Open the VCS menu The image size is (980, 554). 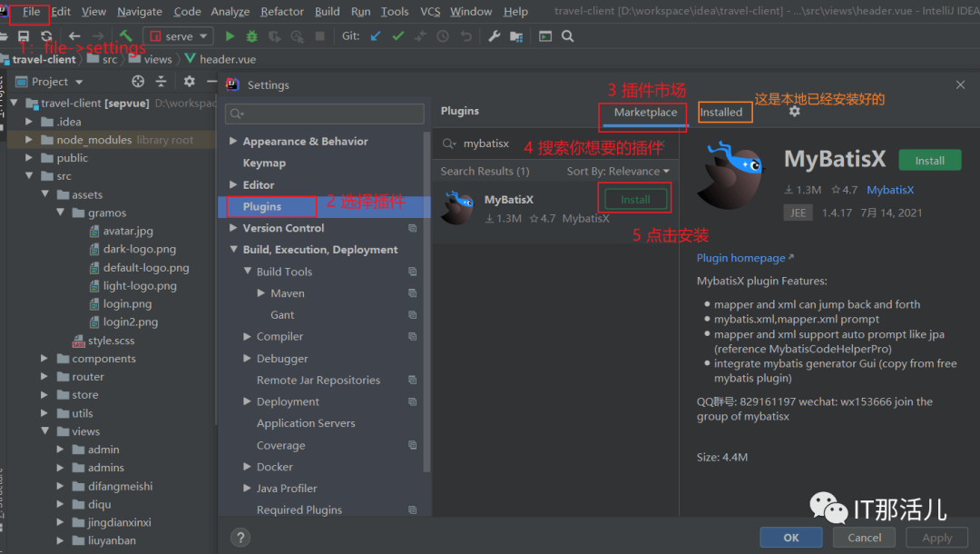[430, 11]
